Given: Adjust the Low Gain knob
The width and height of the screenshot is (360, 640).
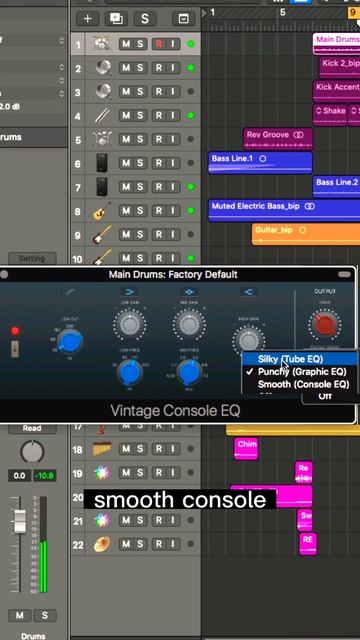Looking at the screenshot, I should [129, 325].
